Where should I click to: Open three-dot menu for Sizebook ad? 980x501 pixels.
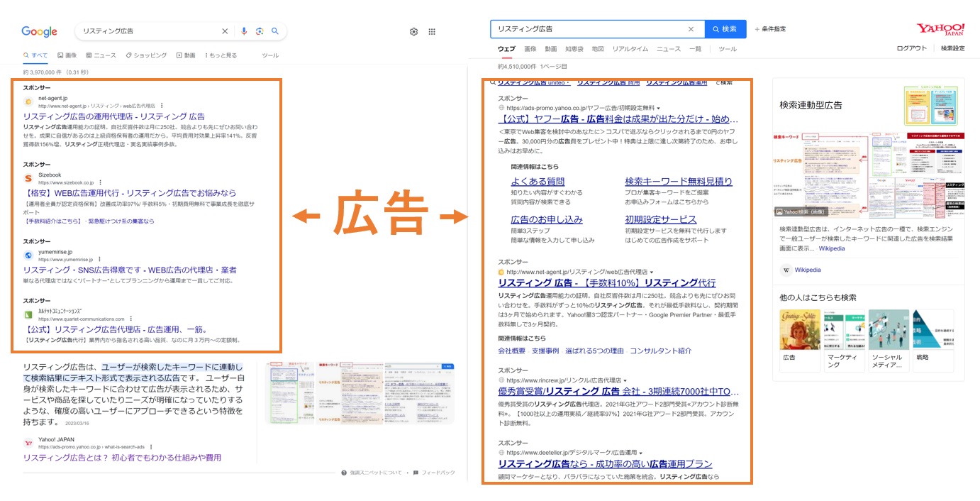(x=100, y=182)
